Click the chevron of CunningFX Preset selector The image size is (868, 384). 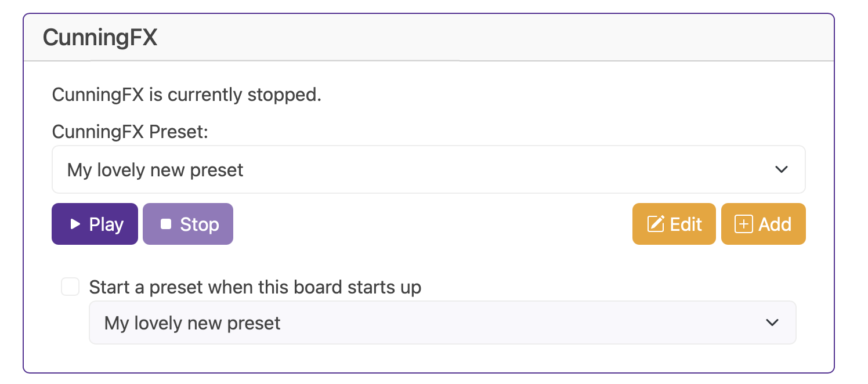tap(782, 169)
